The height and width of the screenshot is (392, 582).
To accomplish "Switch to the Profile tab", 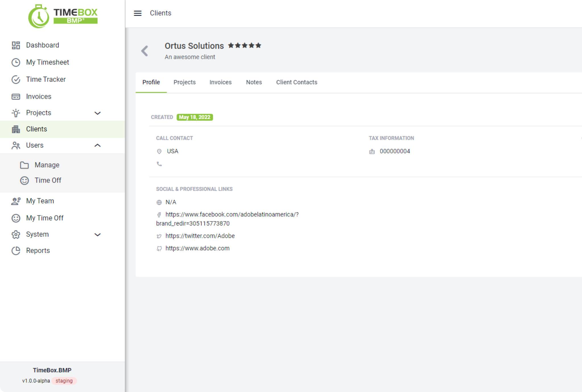I will [151, 82].
